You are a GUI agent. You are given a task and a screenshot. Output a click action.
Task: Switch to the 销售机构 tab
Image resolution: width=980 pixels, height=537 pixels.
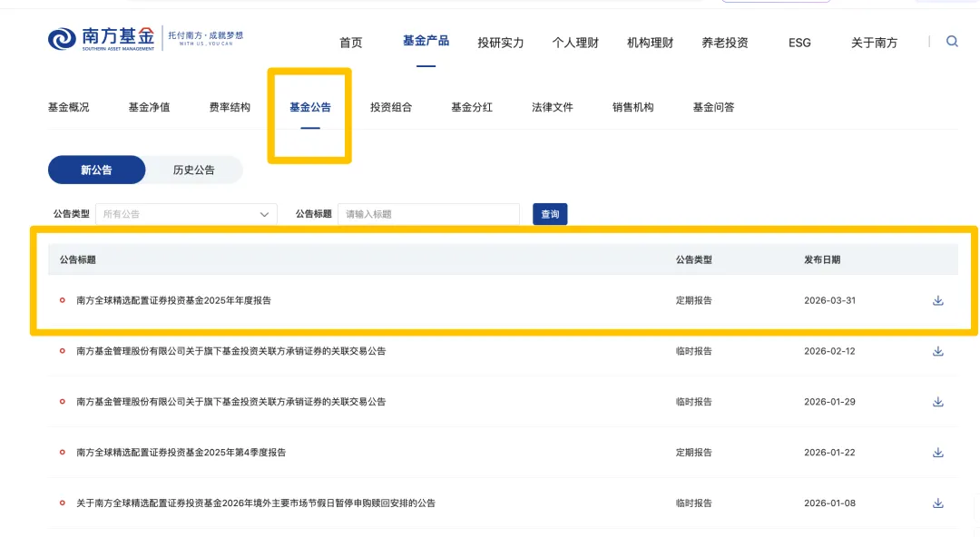633,107
